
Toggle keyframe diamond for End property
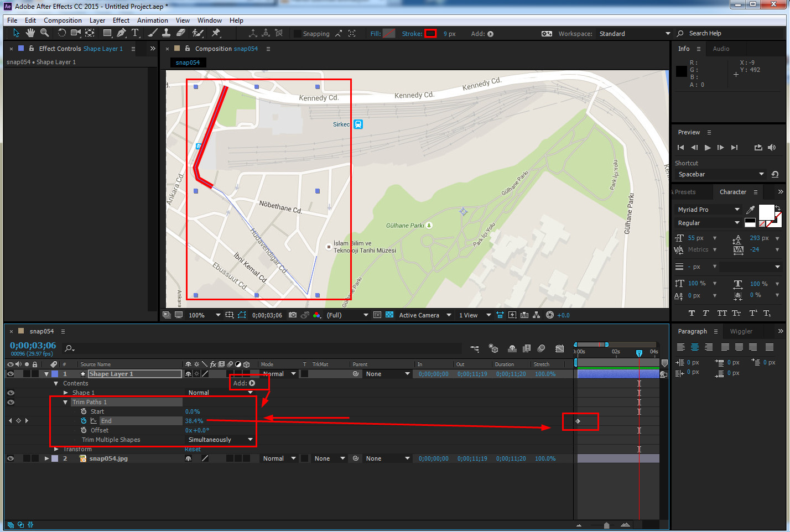pyautogui.click(x=18, y=421)
